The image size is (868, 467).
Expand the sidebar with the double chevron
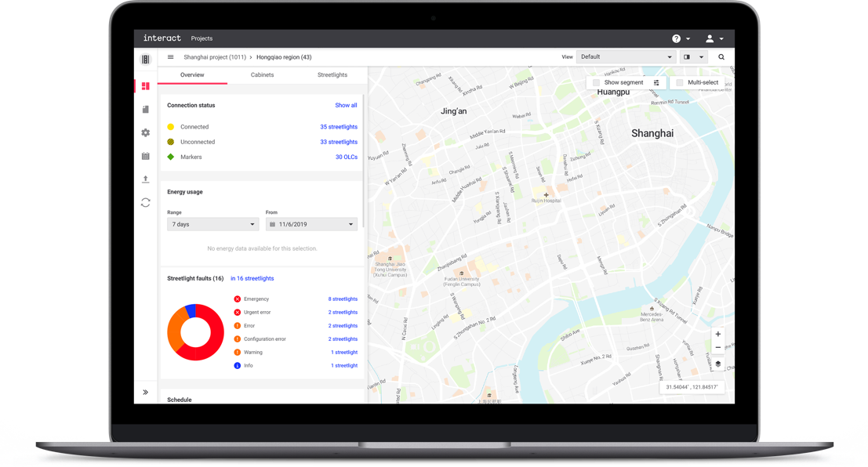tap(146, 393)
